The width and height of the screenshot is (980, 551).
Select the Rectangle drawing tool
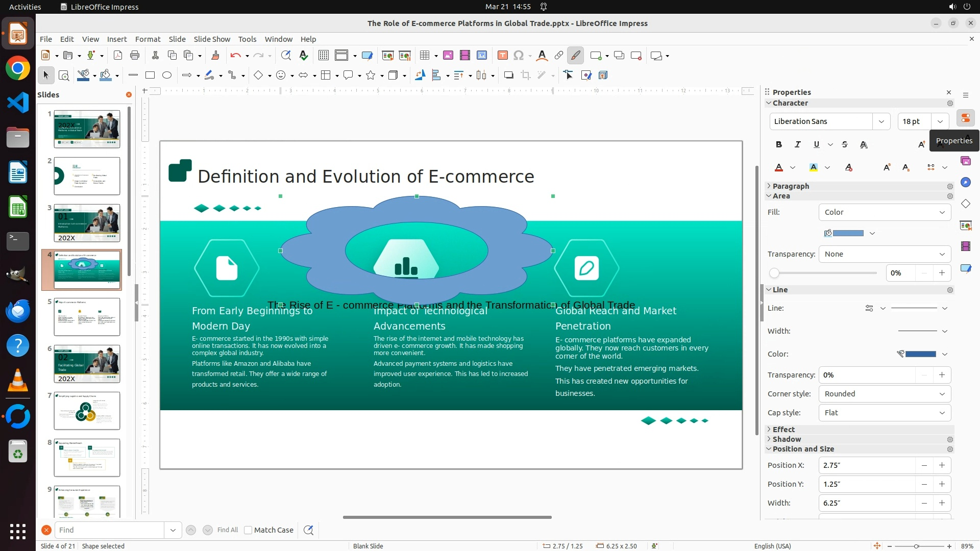pos(150,76)
